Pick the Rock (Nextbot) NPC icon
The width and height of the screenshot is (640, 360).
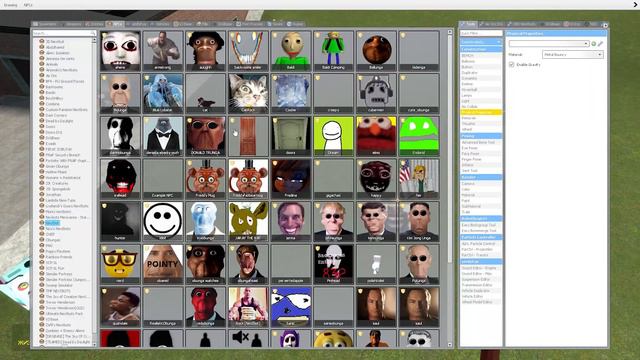coord(248,307)
